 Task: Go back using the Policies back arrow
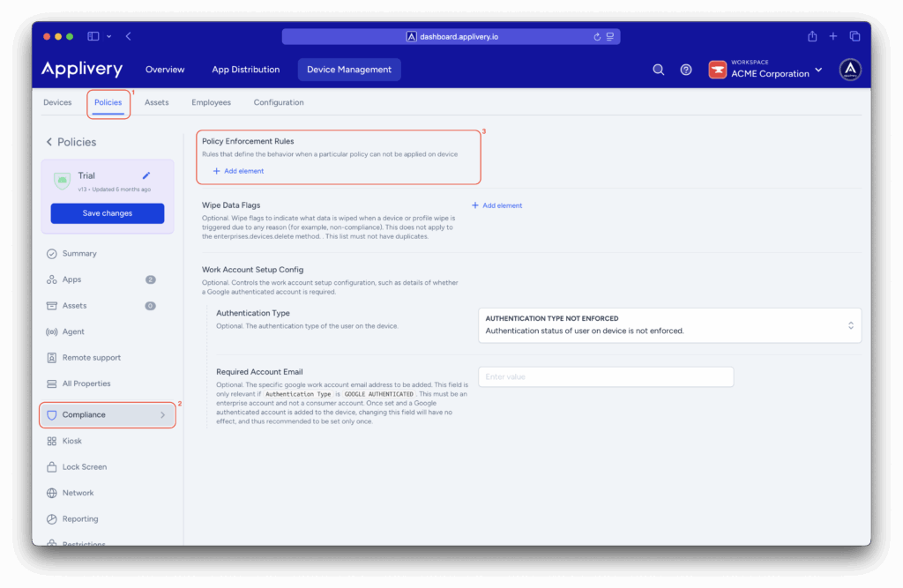point(49,142)
